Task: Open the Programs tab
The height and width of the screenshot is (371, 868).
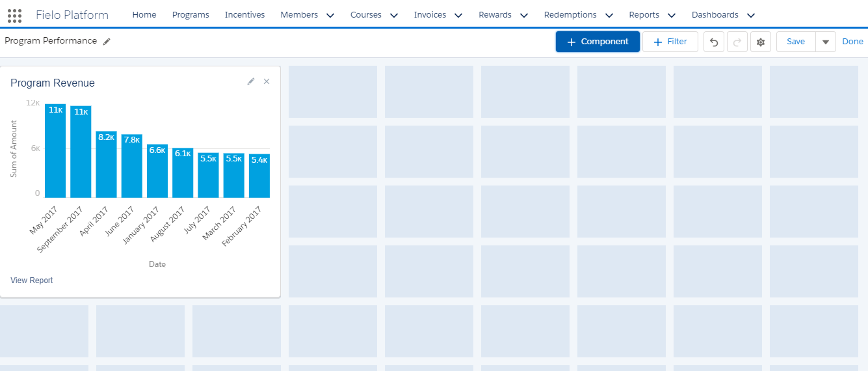Action: pyautogui.click(x=191, y=15)
